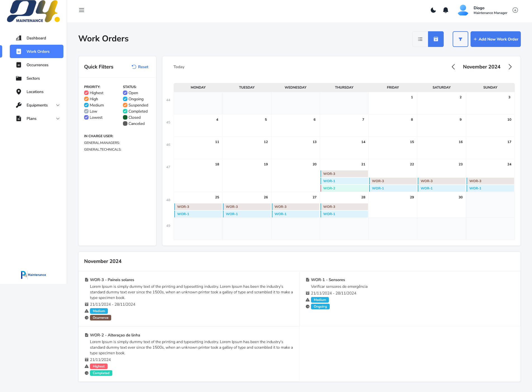
Task: Open the work order filter icon
Action: point(460,39)
